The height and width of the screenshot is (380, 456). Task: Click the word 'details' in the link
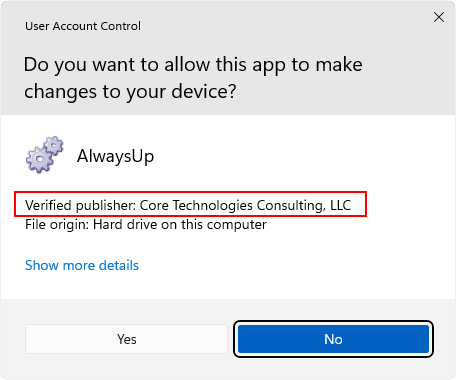[x=119, y=266]
